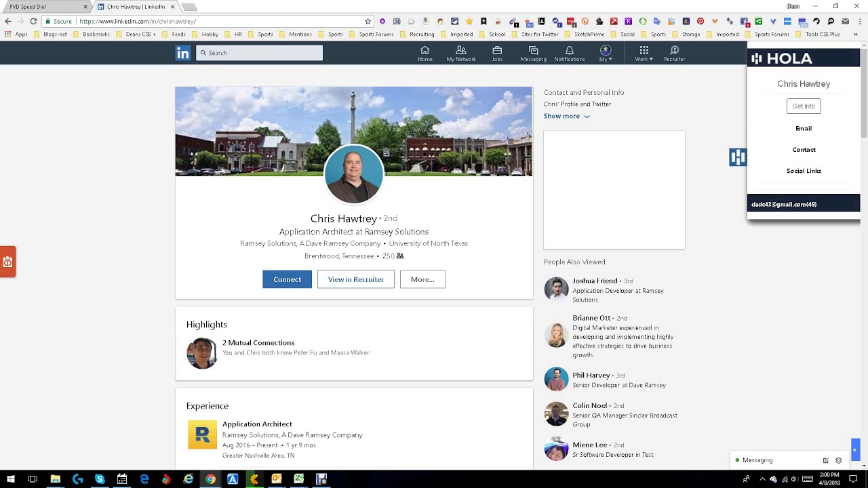Open the More... actions dropdown
Viewport: 868px width, 488px height.
pyautogui.click(x=422, y=279)
